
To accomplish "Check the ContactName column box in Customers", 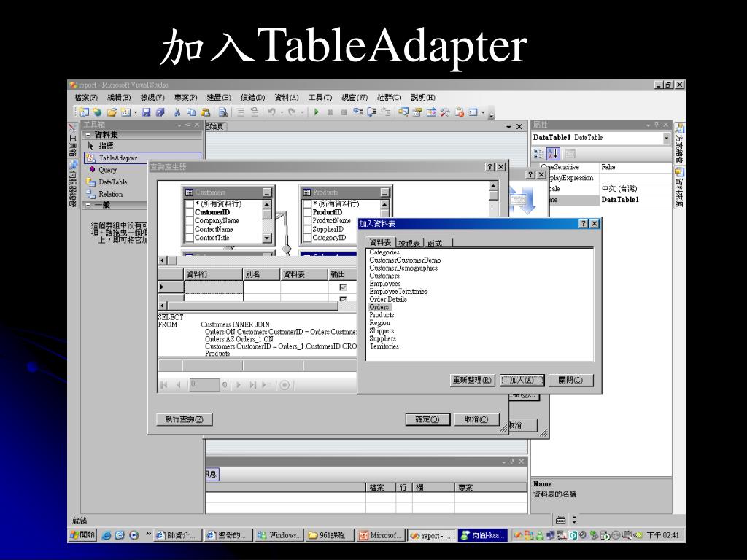I will coord(189,230).
